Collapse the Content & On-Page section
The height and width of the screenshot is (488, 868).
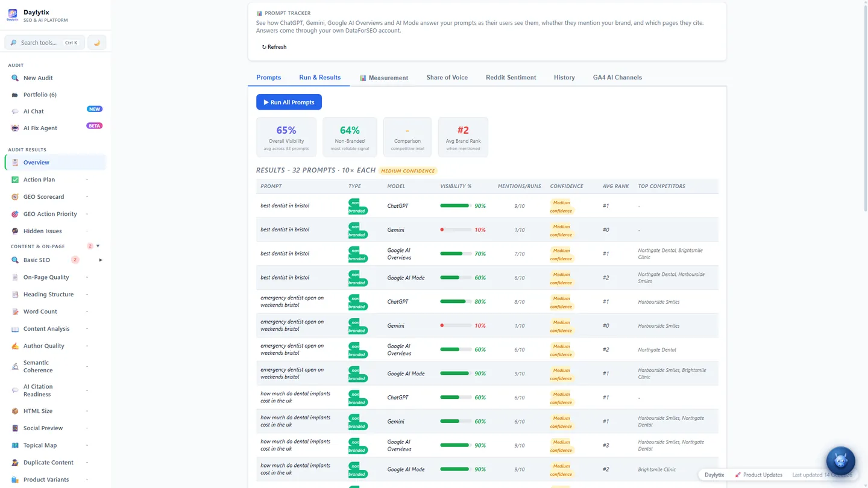click(x=98, y=246)
